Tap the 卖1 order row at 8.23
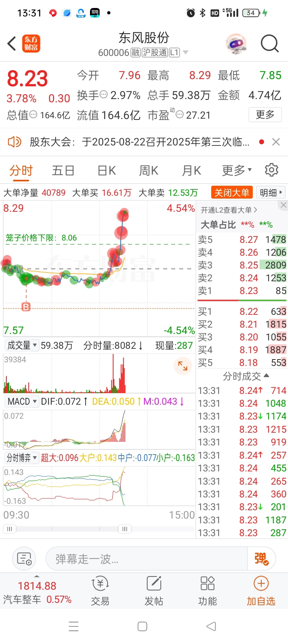Viewport: 288px width, 644px height. point(242,290)
